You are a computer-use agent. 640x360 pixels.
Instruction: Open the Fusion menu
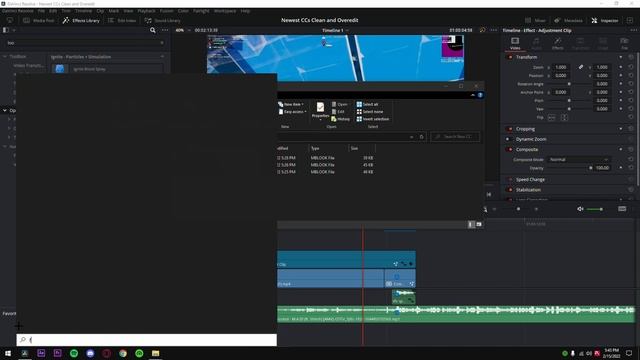(x=167, y=11)
